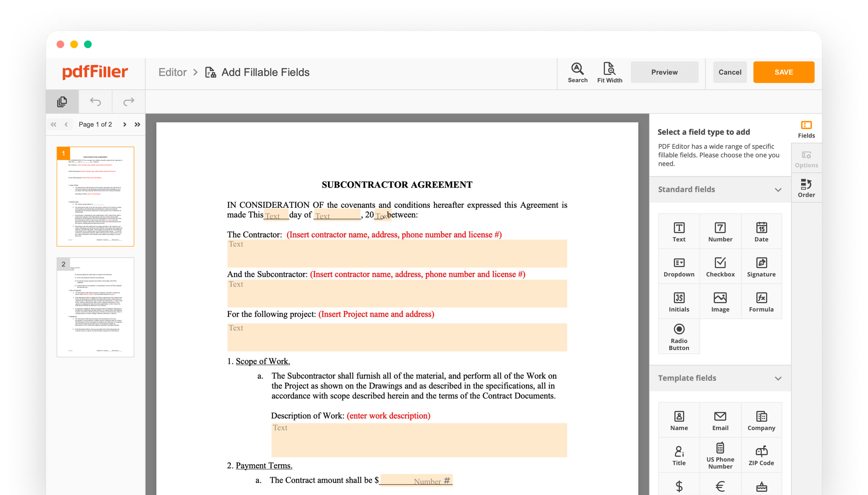The width and height of the screenshot is (868, 495).
Task: Add a Checkbox field
Action: [720, 267]
